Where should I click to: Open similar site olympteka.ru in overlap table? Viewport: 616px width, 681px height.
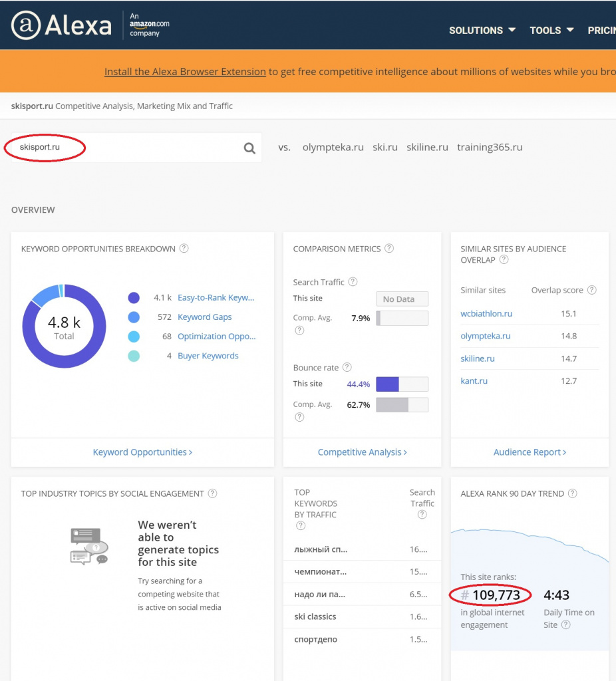pos(485,336)
